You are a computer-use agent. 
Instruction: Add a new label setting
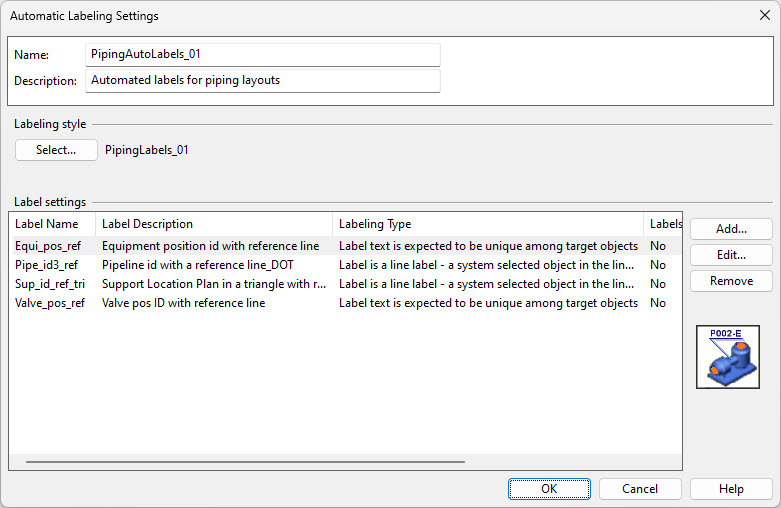click(x=731, y=229)
